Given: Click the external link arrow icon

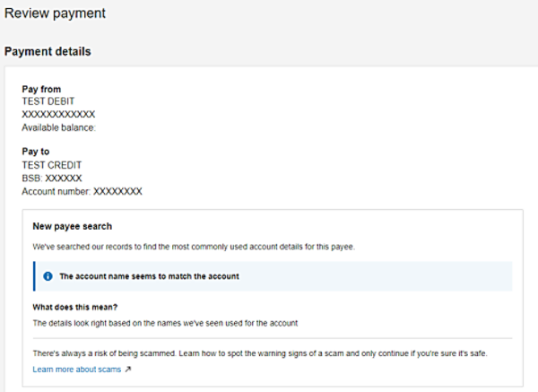Looking at the screenshot, I should coord(127,369).
